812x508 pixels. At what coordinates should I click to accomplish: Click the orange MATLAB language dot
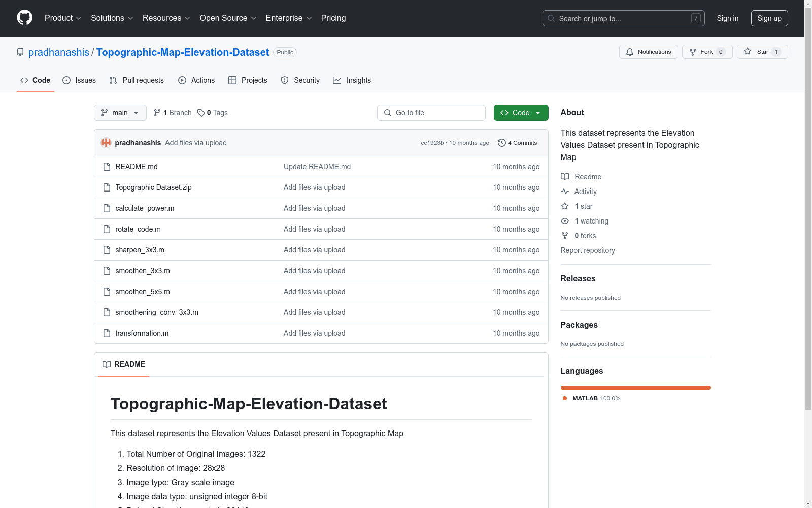565,398
